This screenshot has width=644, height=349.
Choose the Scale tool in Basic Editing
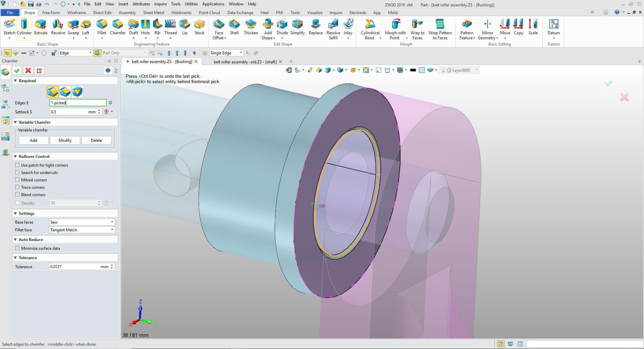tap(533, 27)
